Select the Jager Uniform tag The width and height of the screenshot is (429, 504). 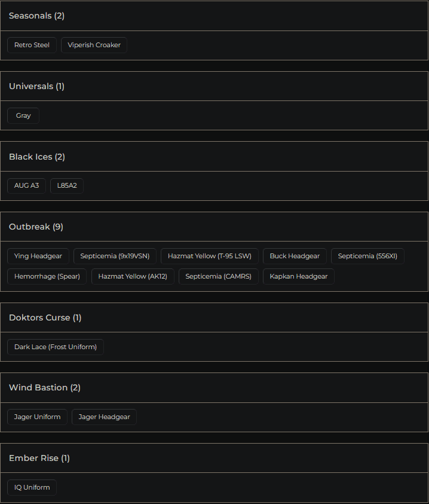tap(37, 417)
